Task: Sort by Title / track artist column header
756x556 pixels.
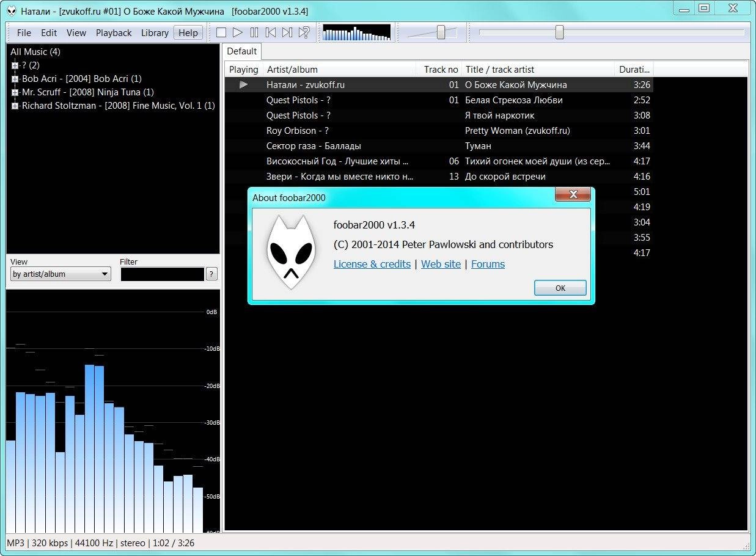Action: pos(538,69)
